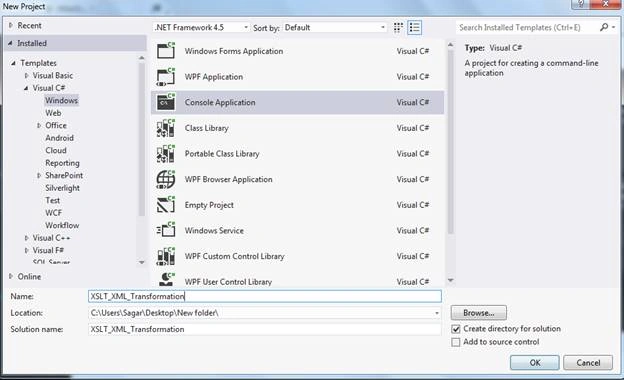Select Empty Project template name

click(x=209, y=205)
